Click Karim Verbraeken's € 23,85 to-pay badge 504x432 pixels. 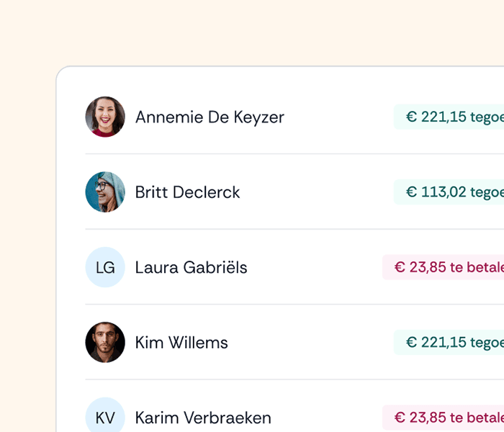(444, 417)
